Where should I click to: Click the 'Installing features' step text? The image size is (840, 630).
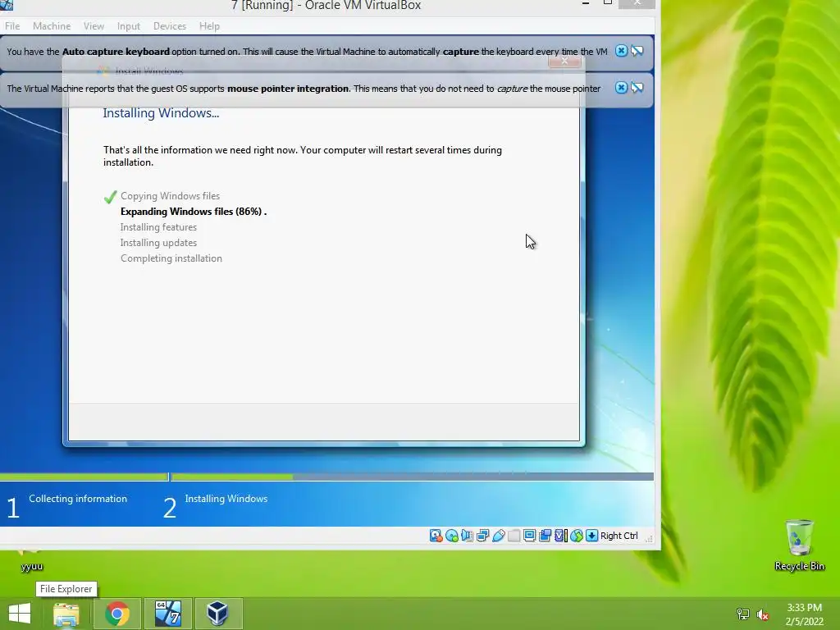tap(158, 227)
